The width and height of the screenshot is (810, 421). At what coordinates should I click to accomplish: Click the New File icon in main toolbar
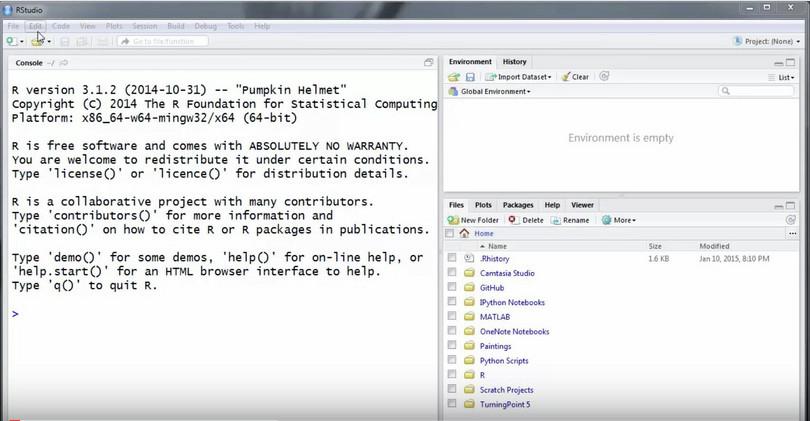pos(11,41)
